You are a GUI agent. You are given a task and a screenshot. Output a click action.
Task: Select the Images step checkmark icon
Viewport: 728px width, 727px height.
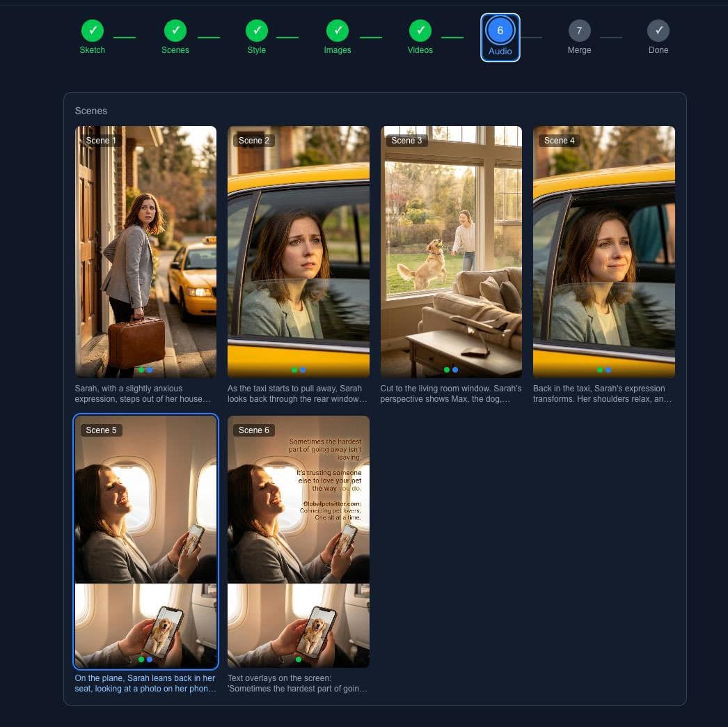tap(338, 31)
